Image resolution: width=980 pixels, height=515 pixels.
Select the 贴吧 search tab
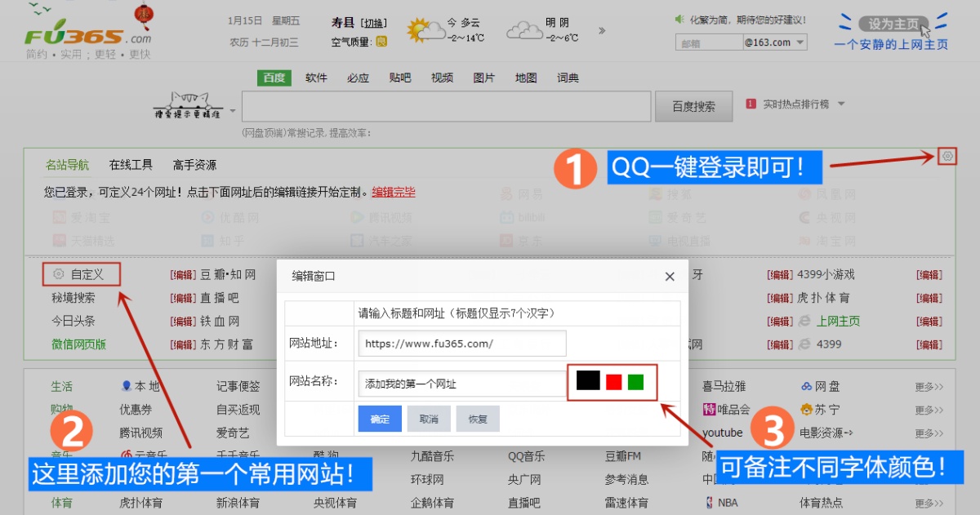tap(400, 78)
